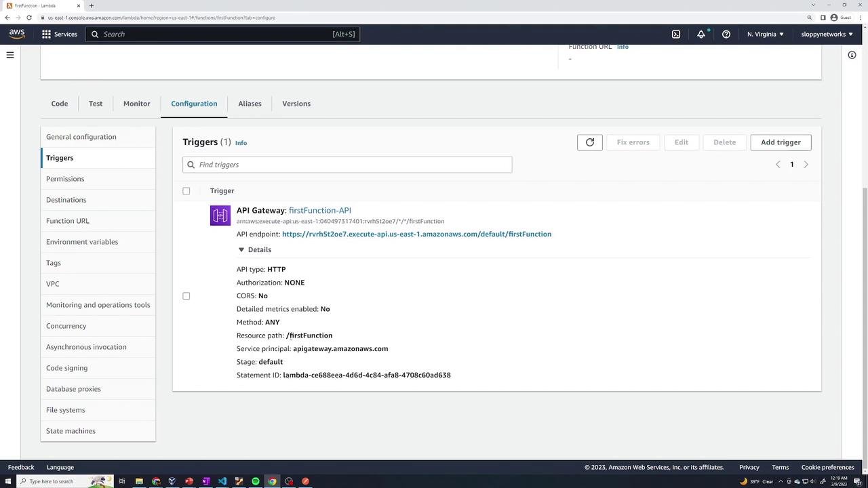Switch to the Monitor tab

pyautogui.click(x=137, y=104)
